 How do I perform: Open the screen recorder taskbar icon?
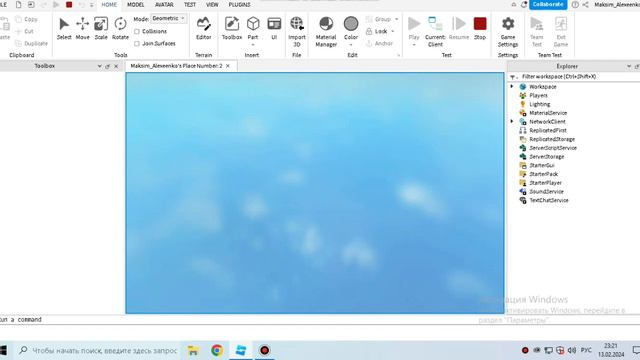[x=264, y=350]
